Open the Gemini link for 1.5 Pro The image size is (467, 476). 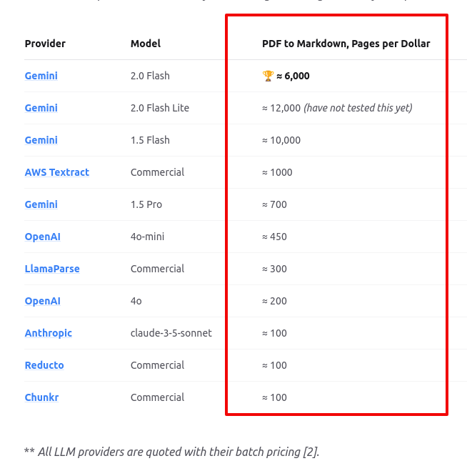41,204
